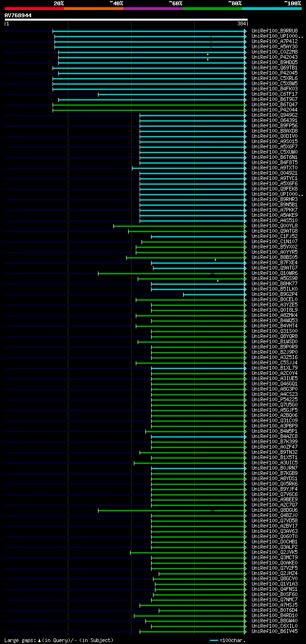Click the white query sequence ruler bar
306x644 pixels.
coord(126,20)
